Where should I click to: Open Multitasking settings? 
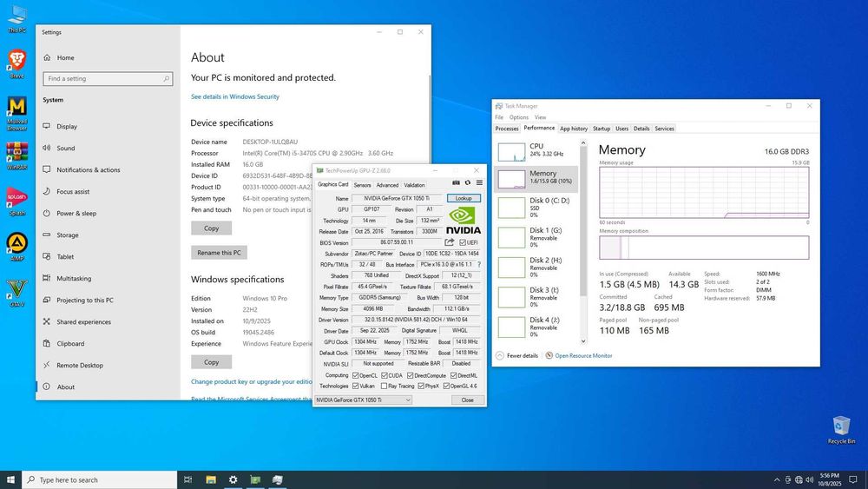(x=74, y=278)
